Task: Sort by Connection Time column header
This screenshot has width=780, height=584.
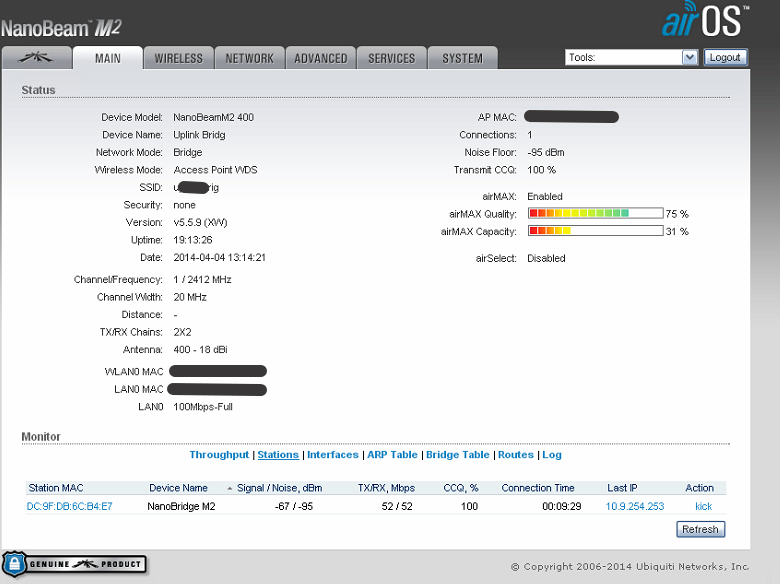Action: [538, 488]
